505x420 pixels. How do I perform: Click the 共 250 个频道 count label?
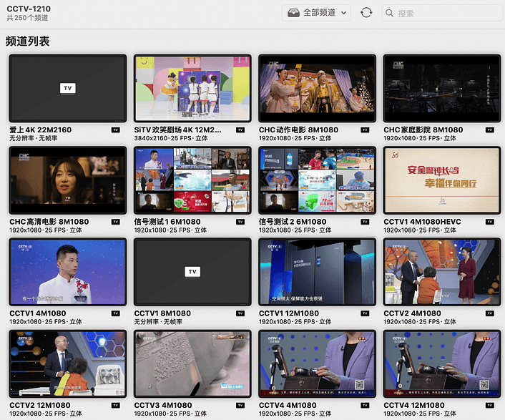pyautogui.click(x=27, y=18)
